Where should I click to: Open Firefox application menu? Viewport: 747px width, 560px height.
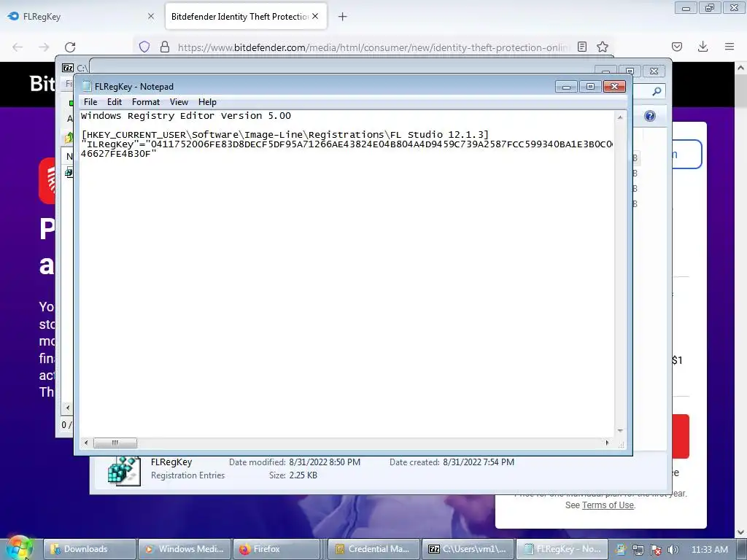click(x=729, y=47)
